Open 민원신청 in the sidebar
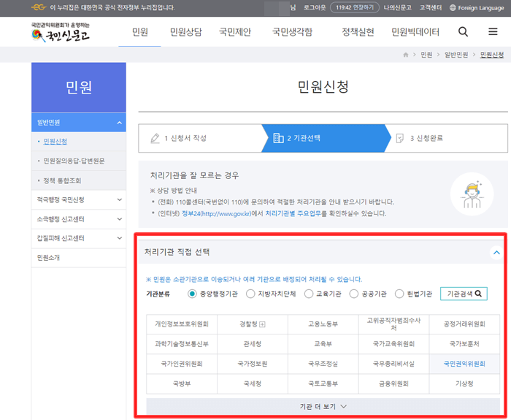The width and height of the screenshot is (511, 420). click(x=55, y=142)
